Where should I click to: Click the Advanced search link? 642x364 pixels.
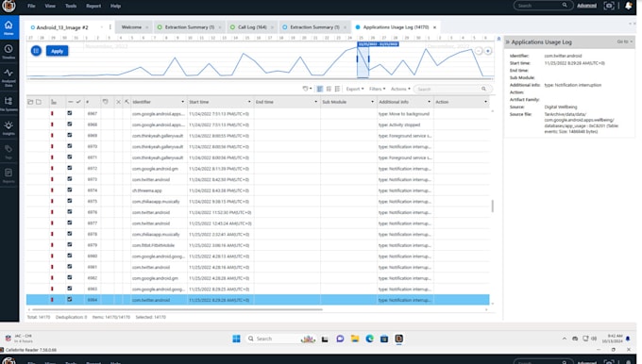[586, 6]
